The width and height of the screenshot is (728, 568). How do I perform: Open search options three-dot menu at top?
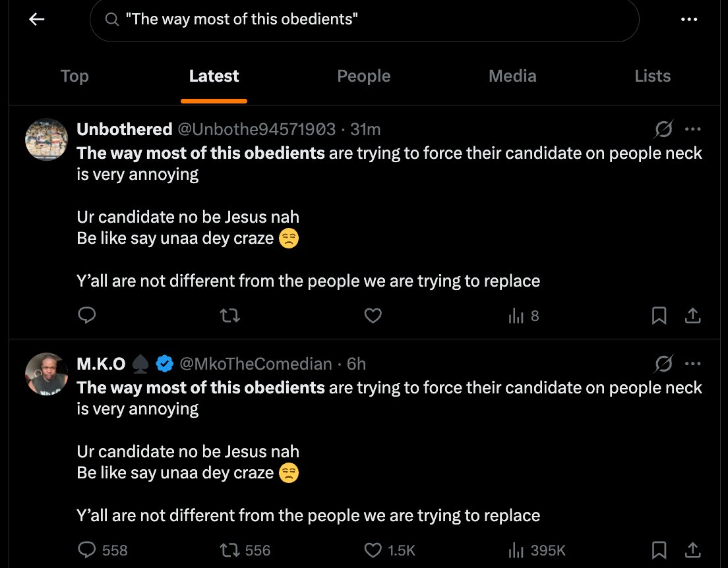pos(689,19)
